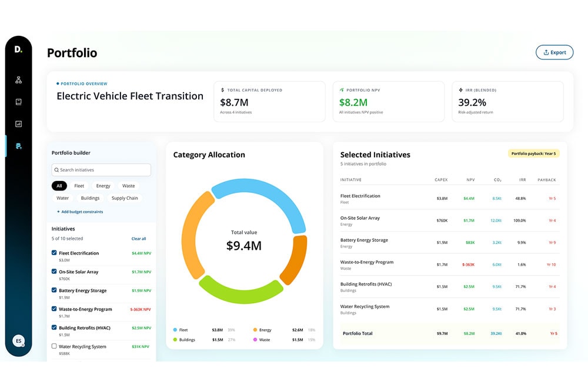Click the $8.2M Portfolio NPV card
The height and width of the screenshot is (392, 588).
[389, 102]
